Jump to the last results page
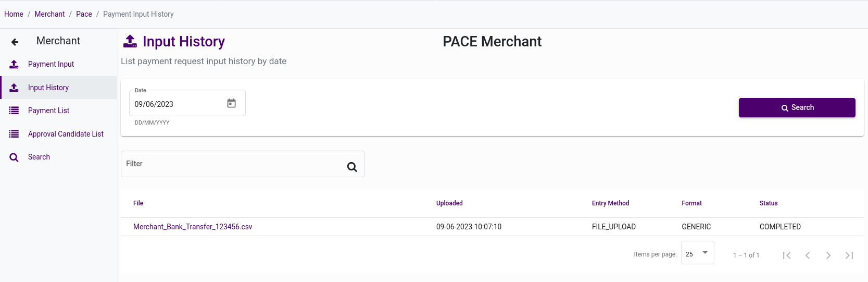The image size is (868, 282). pos(849,255)
